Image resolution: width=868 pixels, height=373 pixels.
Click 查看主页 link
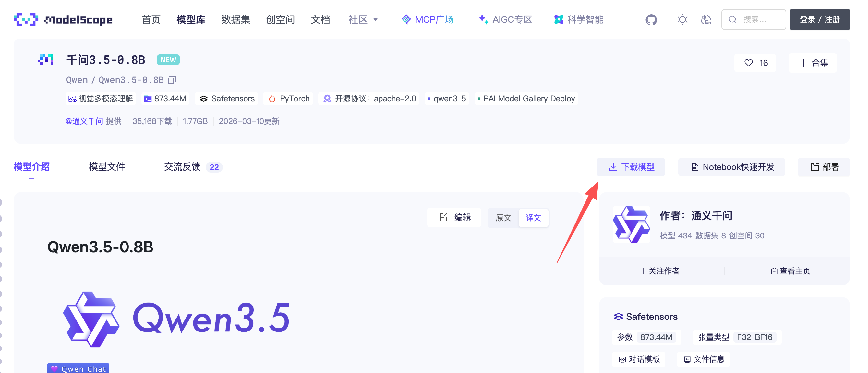pyautogui.click(x=790, y=271)
